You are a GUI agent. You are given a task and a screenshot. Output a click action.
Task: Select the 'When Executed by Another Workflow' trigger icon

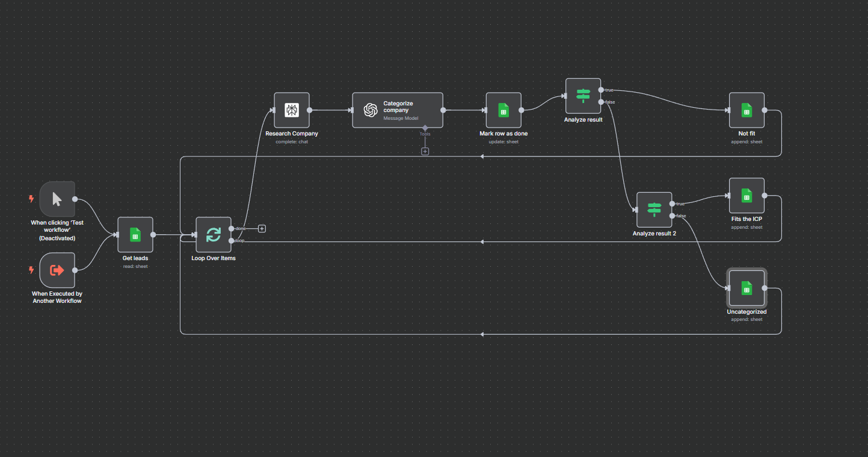pos(57,270)
